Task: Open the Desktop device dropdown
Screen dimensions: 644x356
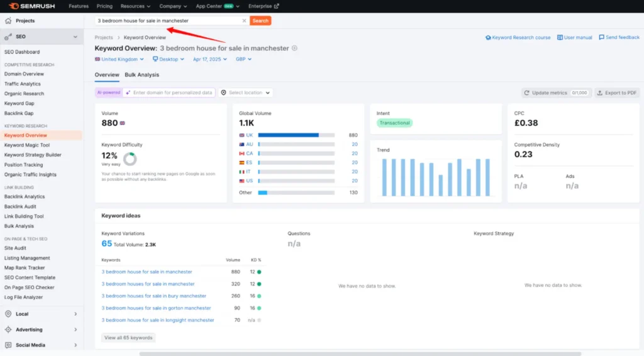Action: pos(169,59)
